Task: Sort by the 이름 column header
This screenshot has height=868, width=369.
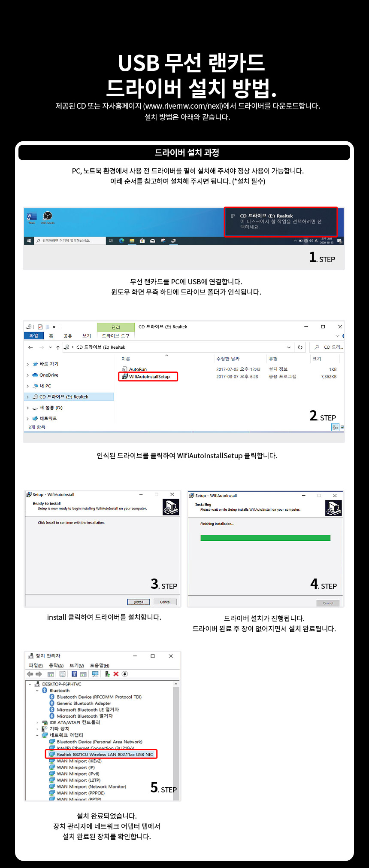Action: pos(126,359)
